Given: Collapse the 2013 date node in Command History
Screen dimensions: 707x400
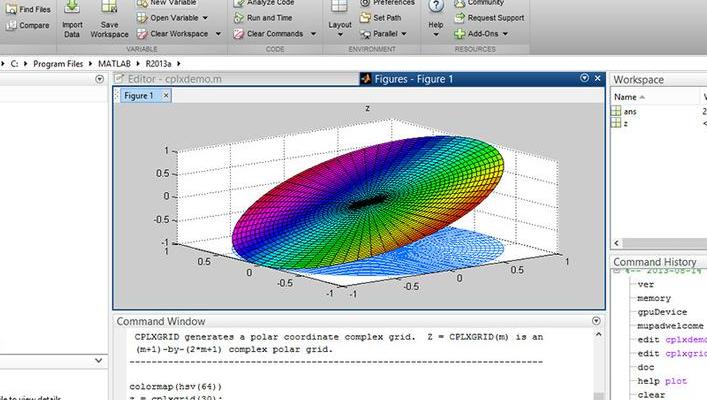Looking at the screenshot, I should click(x=616, y=271).
